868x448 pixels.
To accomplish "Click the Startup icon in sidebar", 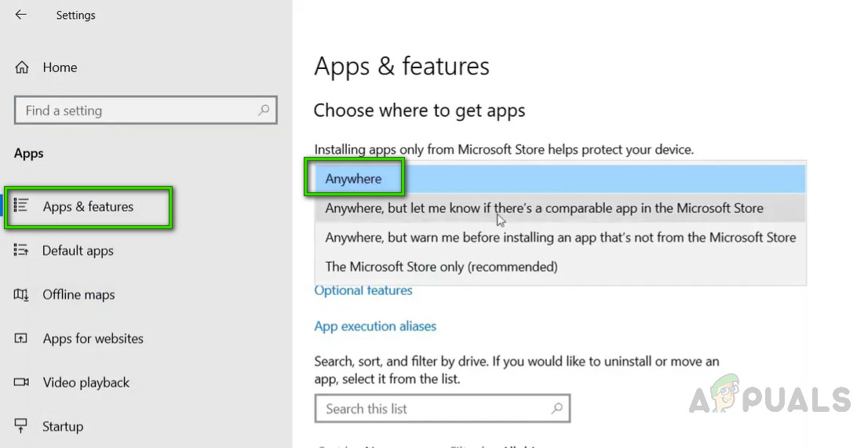I will [x=22, y=427].
